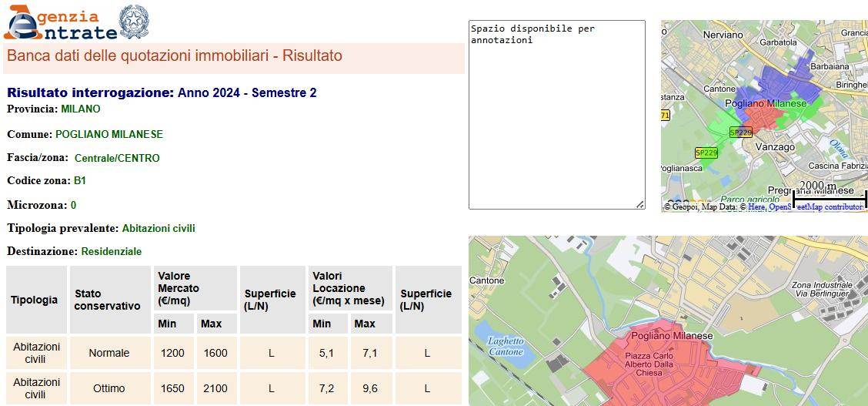Click Piazza Carlo Alberto Dalla Chiesa label
Image resolution: width=868 pixels, height=406 pixels.
[649, 364]
